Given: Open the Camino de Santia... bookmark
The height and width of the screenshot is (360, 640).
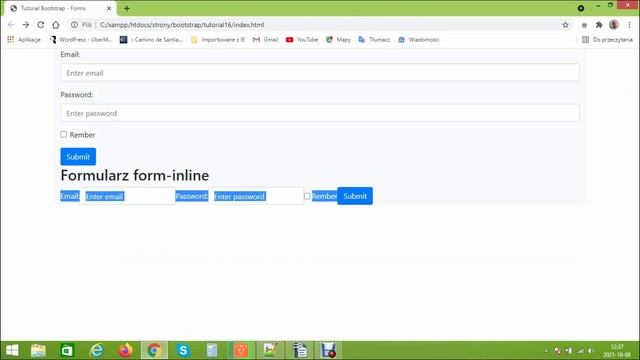Looking at the screenshot, I should tap(151, 40).
